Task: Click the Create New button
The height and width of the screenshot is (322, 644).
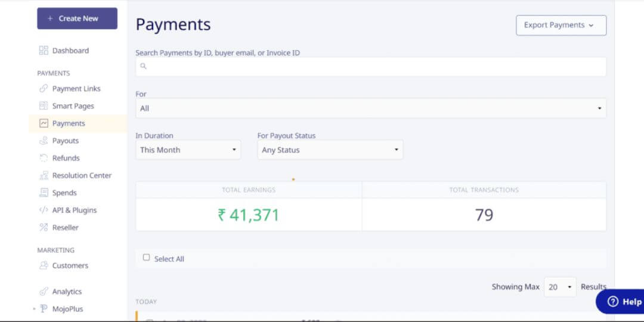Action: tap(77, 18)
